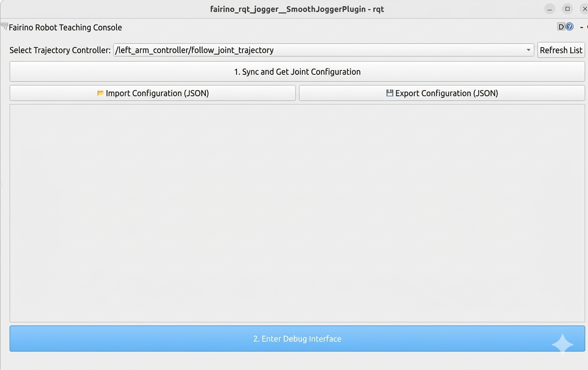Click Export Configuration (JSON) button
588x370 pixels.
[442, 93]
